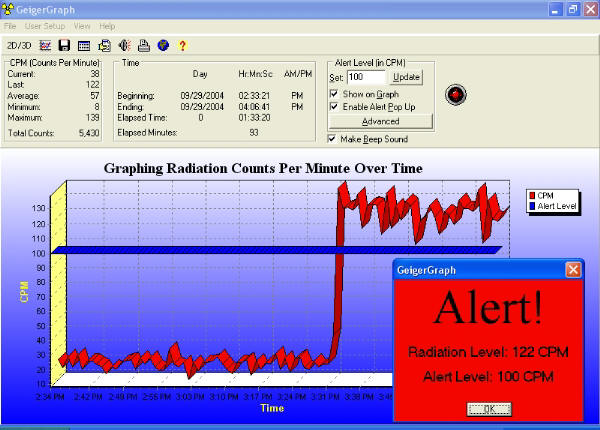600x430 pixels.
Task: Click the printer icon
Action: (144, 46)
